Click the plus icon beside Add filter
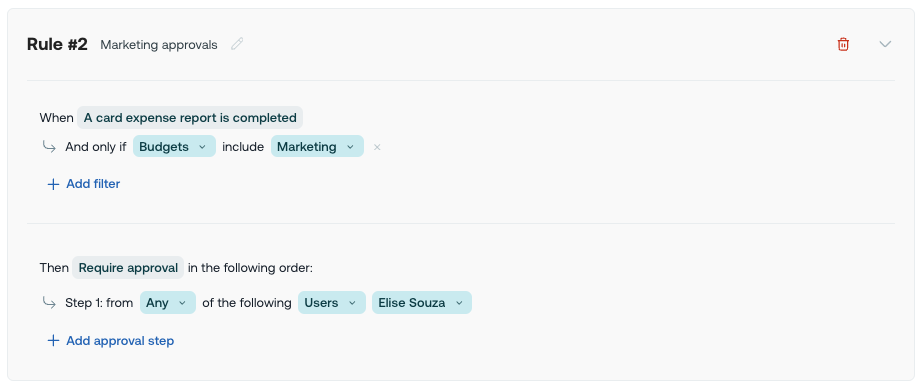This screenshot has height=388, width=922. (53, 184)
